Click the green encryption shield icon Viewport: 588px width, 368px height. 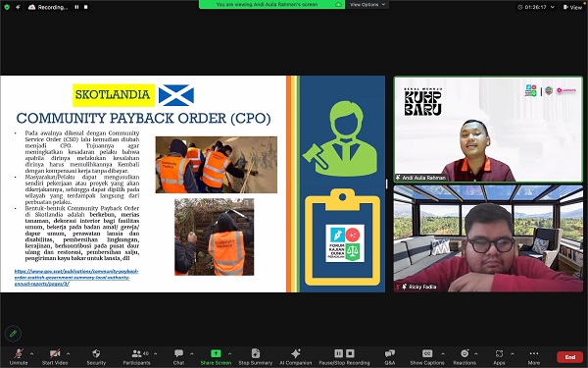click(7, 7)
